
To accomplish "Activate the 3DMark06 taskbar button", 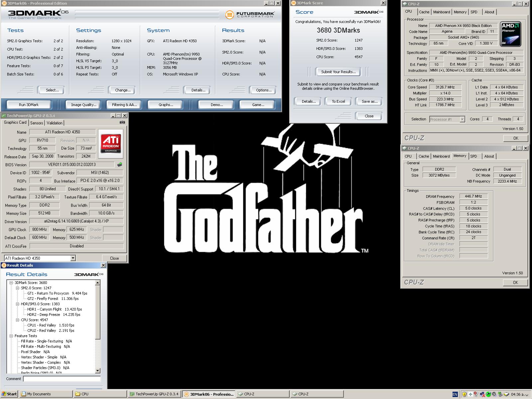I will (x=209, y=394).
